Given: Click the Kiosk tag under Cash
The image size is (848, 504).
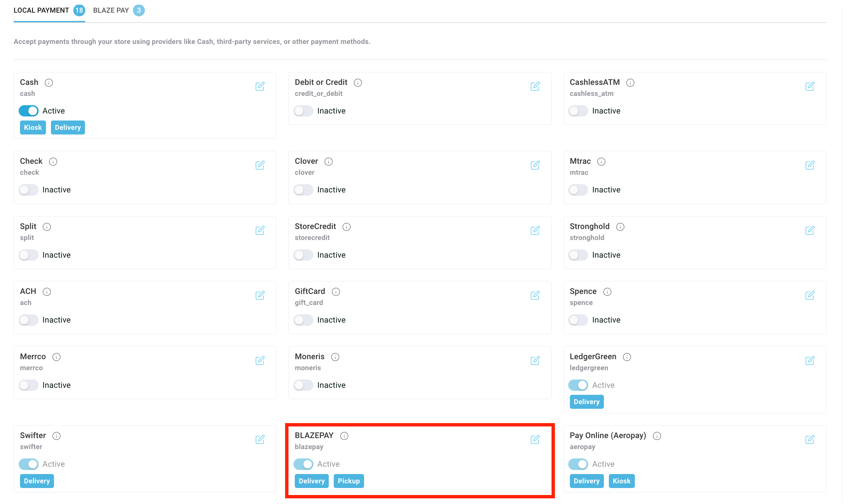Looking at the screenshot, I should [x=33, y=127].
